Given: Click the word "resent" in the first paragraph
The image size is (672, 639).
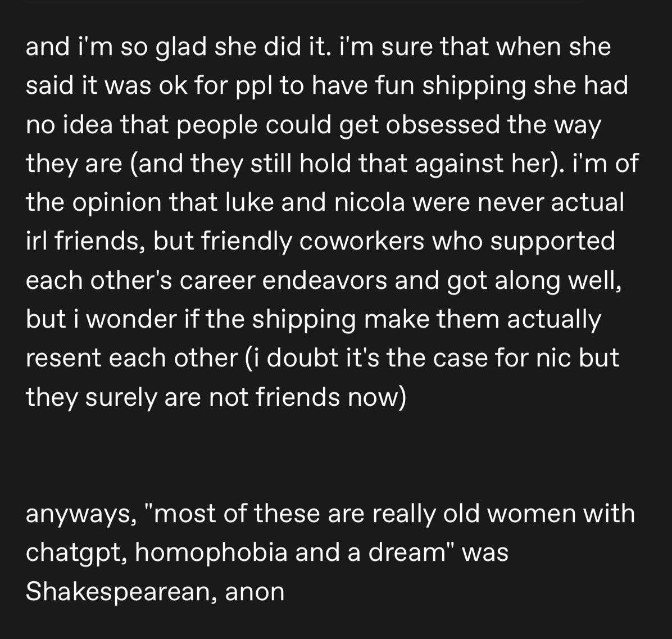Looking at the screenshot, I should click(63, 359).
